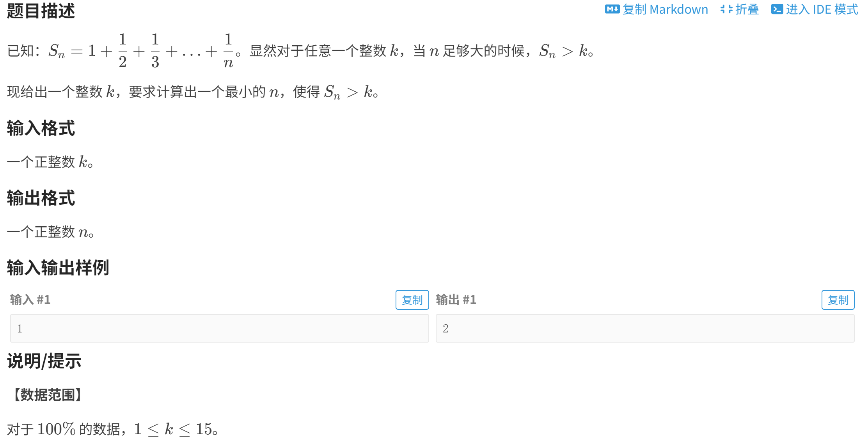868x437 pixels.
Task: Copy problem as Markdown link
Action: (657, 9)
